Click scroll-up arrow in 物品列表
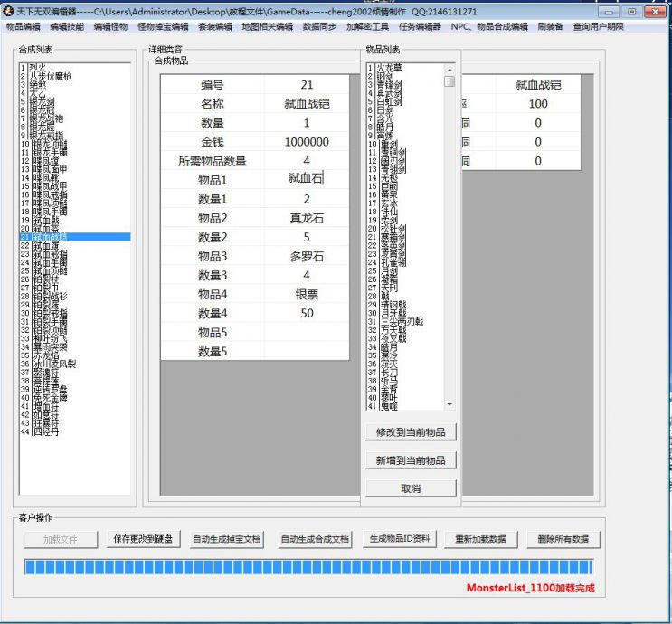This screenshot has width=672, height=624. [450, 70]
